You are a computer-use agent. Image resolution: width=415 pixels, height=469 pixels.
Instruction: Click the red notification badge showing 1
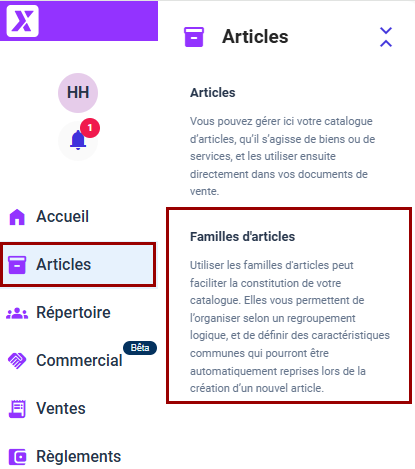tap(90, 128)
